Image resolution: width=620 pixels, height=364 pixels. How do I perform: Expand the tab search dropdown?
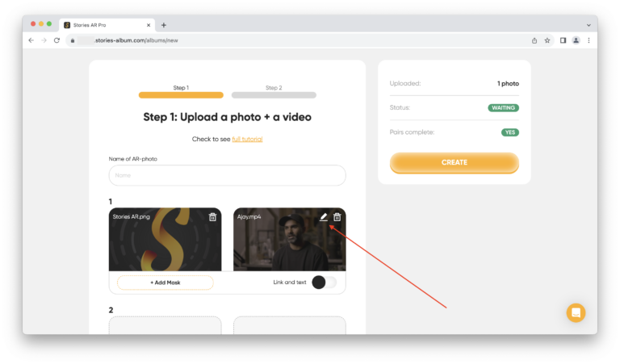(589, 25)
